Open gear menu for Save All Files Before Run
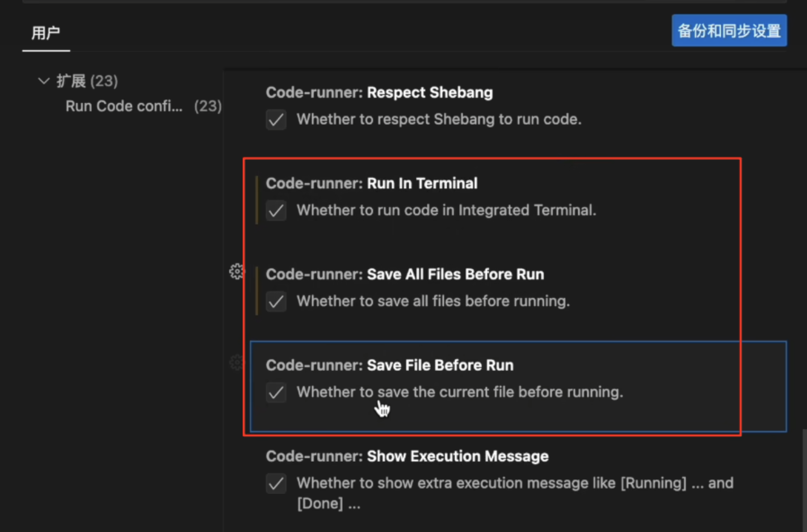Screen dimensions: 807x532 (237, 272)
